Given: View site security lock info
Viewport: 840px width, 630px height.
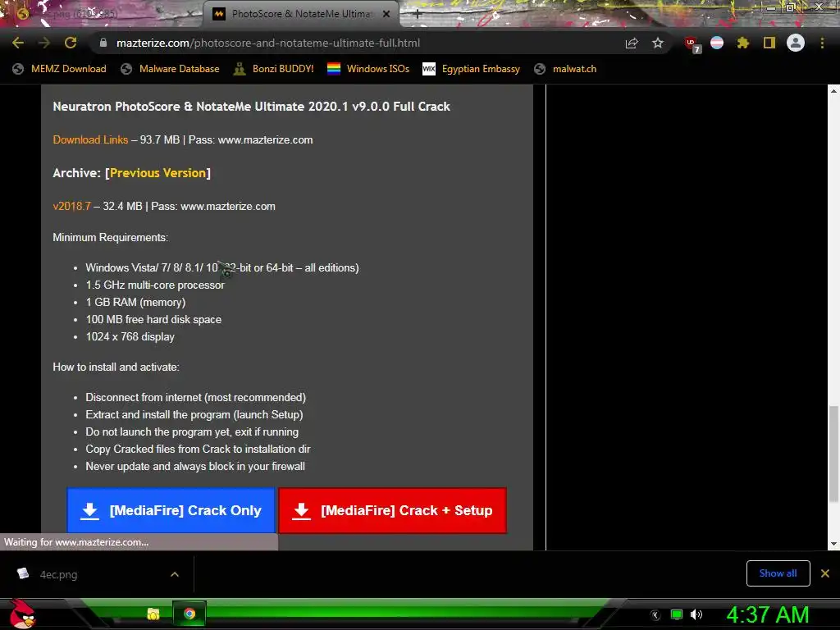Looking at the screenshot, I should [103, 43].
